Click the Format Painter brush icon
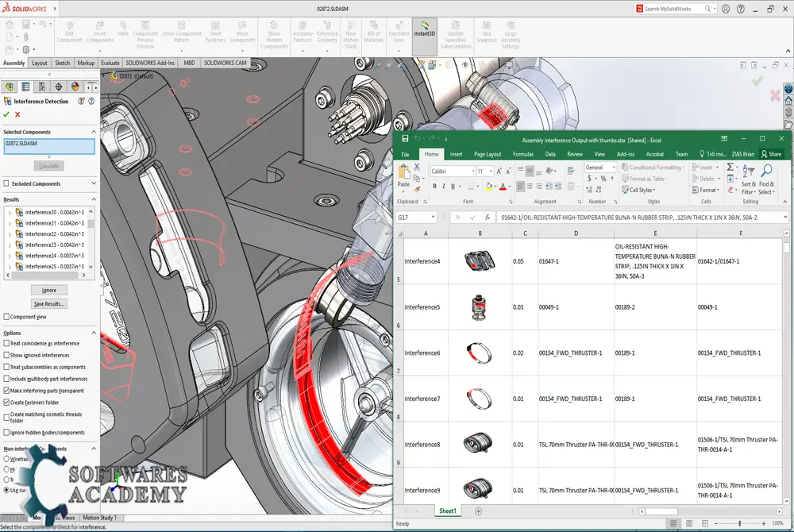 (417, 189)
